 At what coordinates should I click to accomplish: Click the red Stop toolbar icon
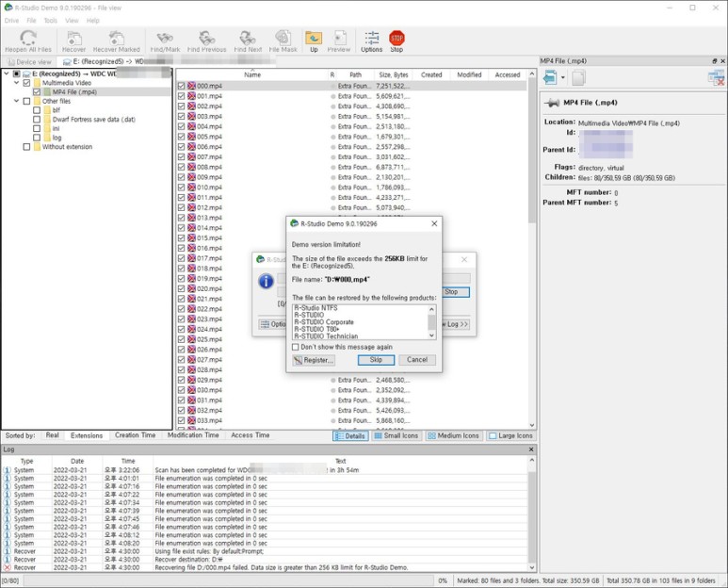[396, 38]
